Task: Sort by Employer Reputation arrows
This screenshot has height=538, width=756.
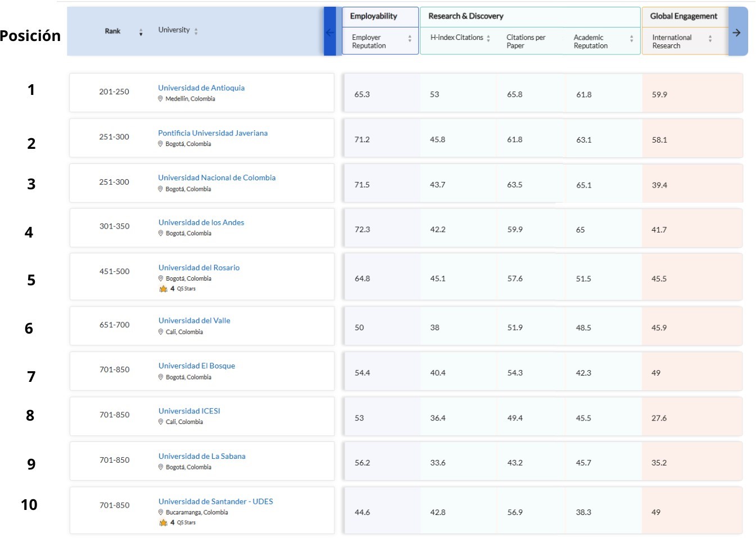Action: coord(410,39)
